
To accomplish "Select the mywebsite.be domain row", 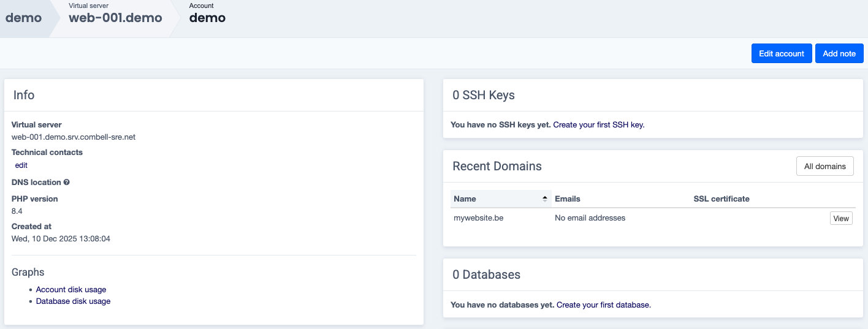I will coord(478,218).
